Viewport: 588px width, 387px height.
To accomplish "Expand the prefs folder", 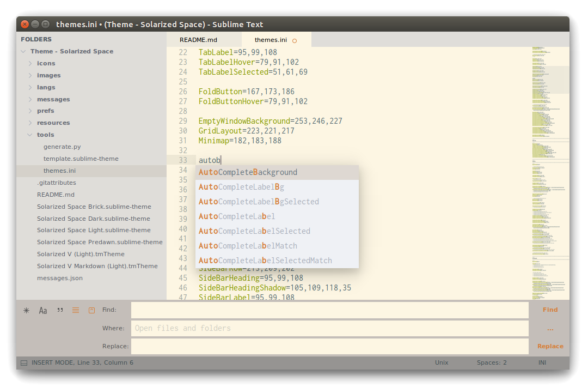I will (x=30, y=111).
